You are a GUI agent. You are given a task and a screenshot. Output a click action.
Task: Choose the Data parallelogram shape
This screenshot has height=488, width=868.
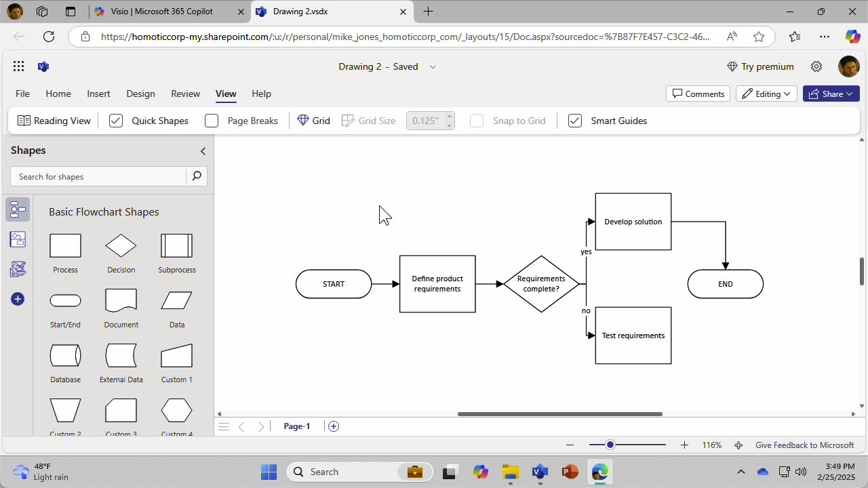coord(177,300)
